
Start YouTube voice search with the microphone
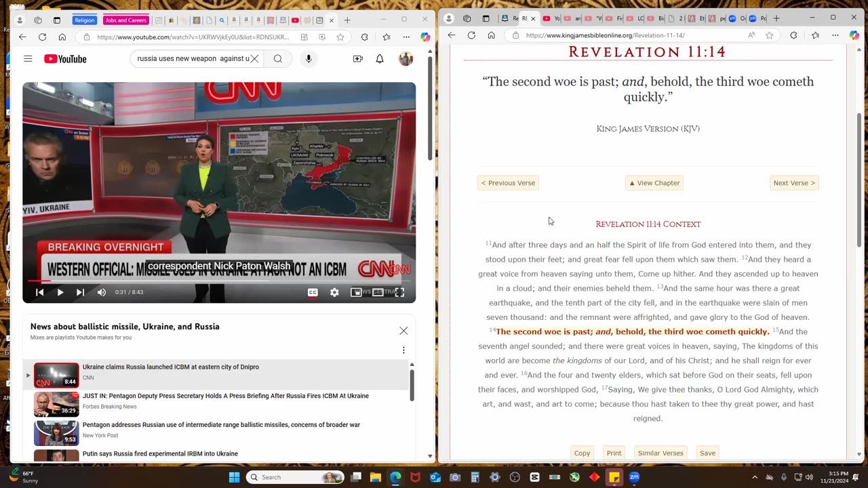tap(309, 59)
